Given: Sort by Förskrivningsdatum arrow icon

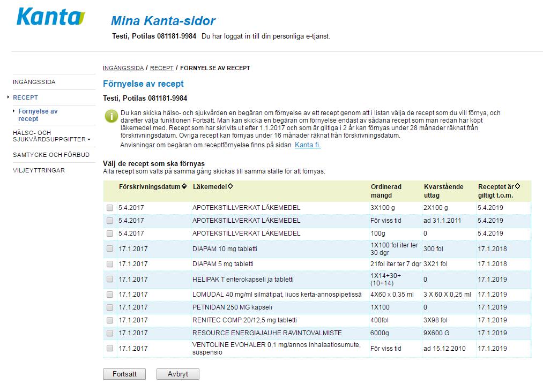Looking at the screenshot, I should coord(184,186).
